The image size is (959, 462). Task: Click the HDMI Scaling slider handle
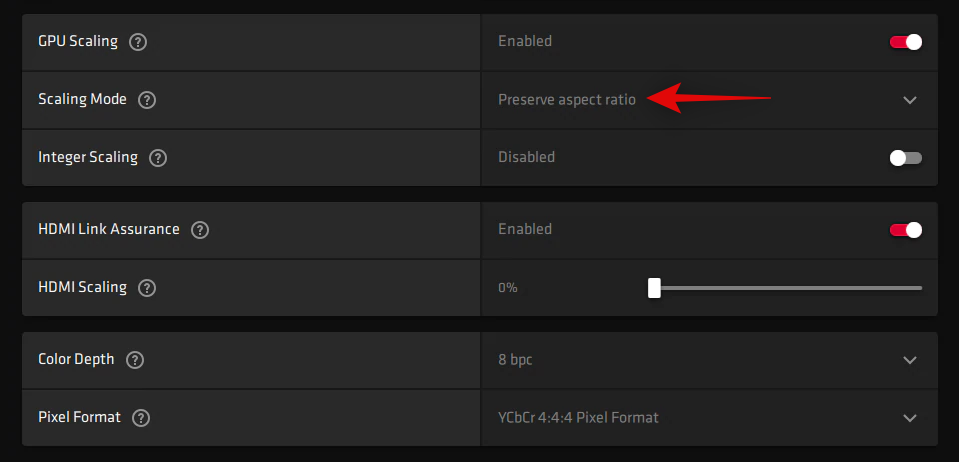pyautogui.click(x=654, y=288)
